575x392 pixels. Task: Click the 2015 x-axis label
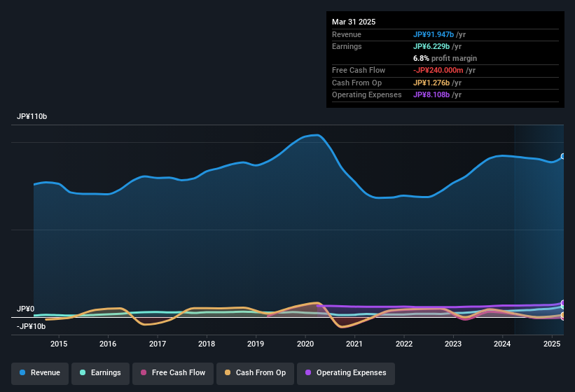pyautogui.click(x=59, y=344)
